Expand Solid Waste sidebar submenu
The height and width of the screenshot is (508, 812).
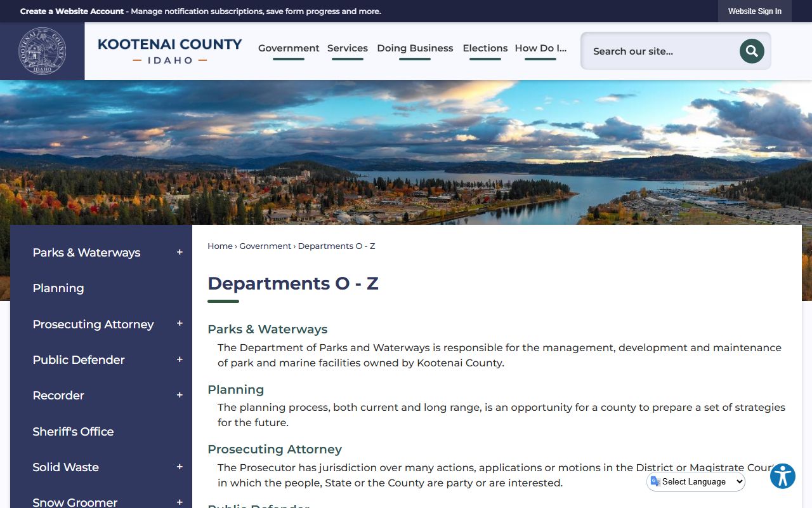pyautogui.click(x=180, y=467)
